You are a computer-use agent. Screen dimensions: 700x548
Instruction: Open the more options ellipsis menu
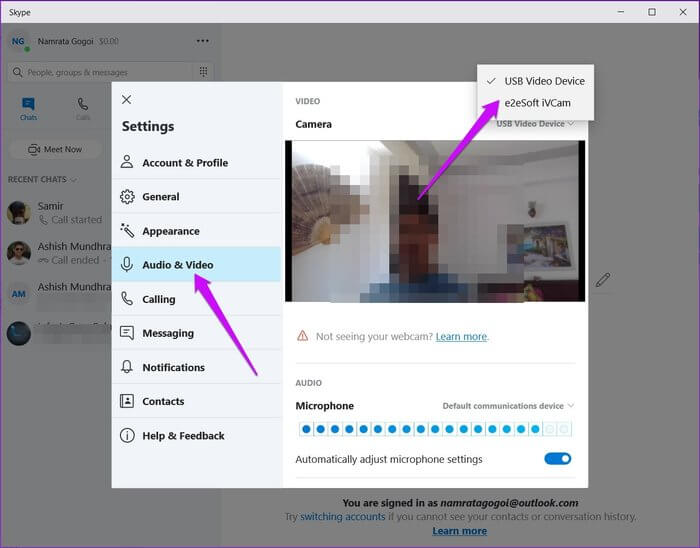point(203,41)
